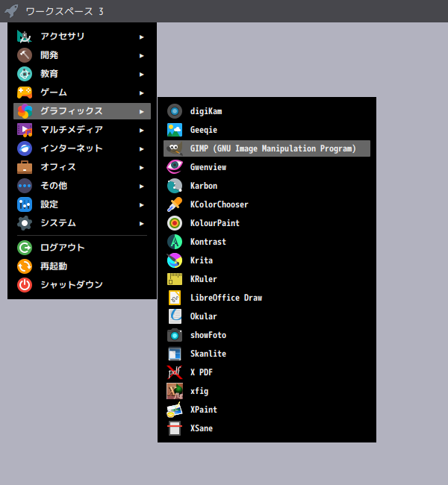Click the showFoto camera icon
The height and width of the screenshot is (485, 448).
175,335
